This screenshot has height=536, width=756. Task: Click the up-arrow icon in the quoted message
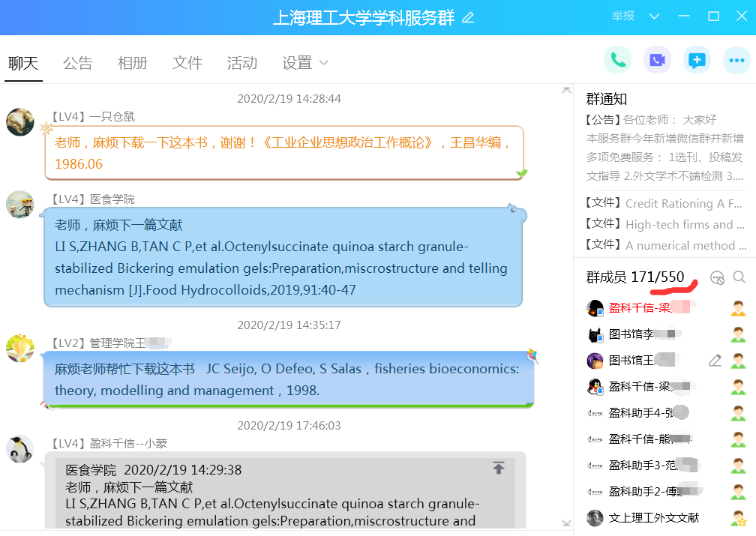coord(499,469)
